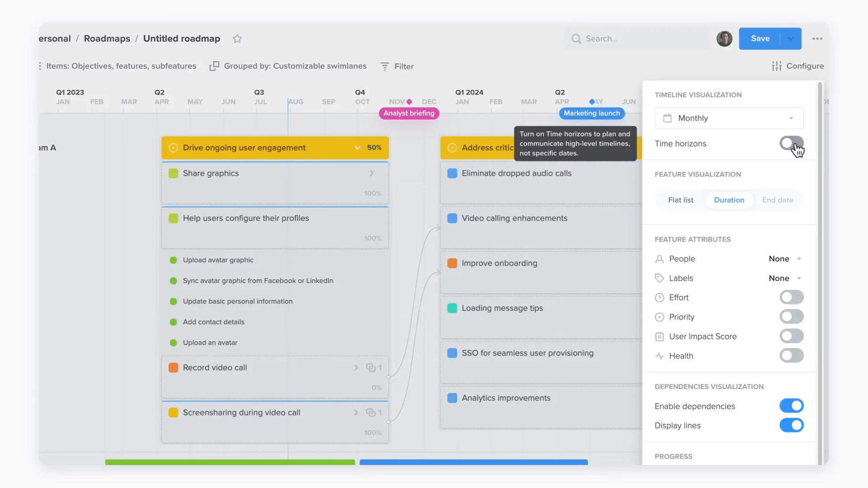Viewport: 868px width, 488px height.
Task: Star the Untitled roadmap as favorite
Action: point(237,39)
